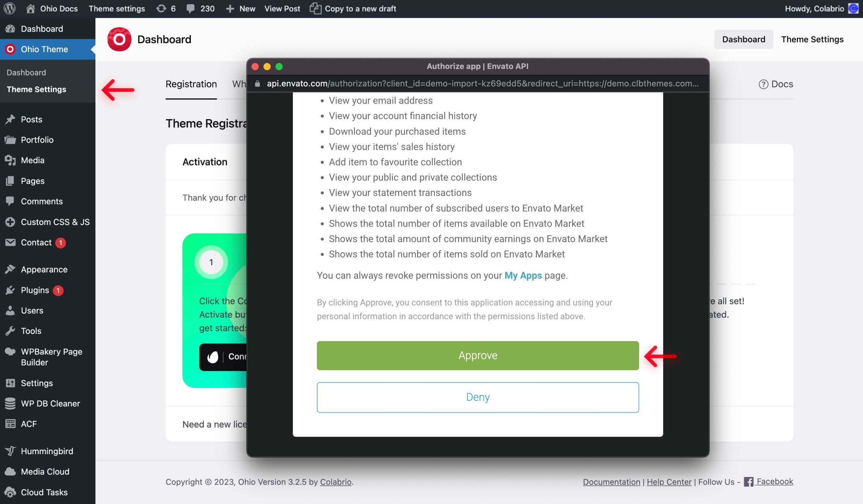Close the Authorize app popup window
This screenshot has height=504, width=863.
(255, 66)
